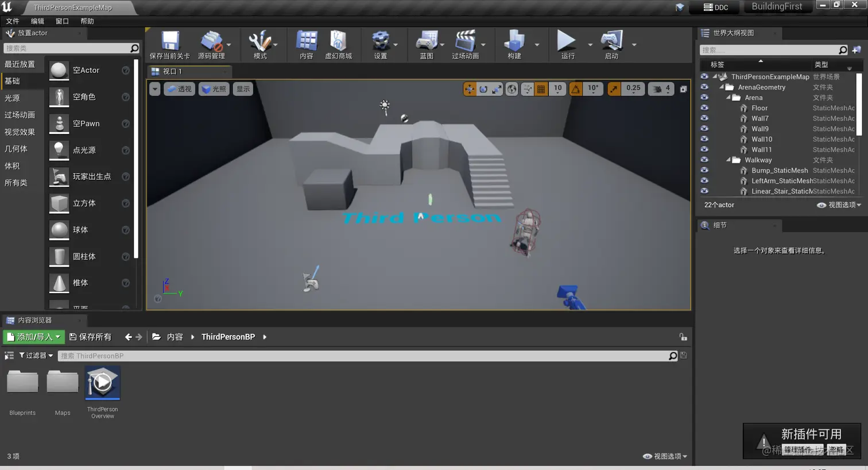Select the 视口 1 viewport tab
This screenshot has height=470, width=868.
pos(188,71)
